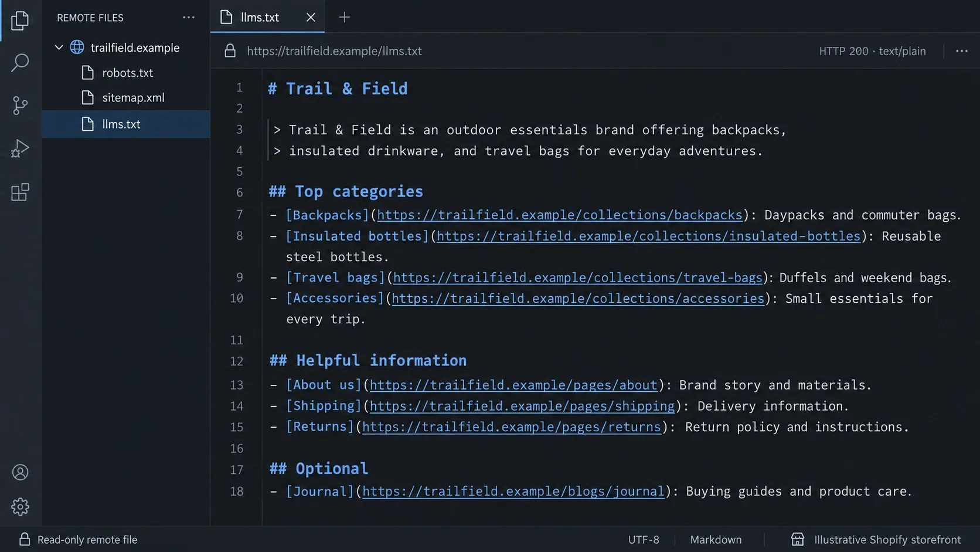This screenshot has height=552, width=980.
Task: Follow the collections/insulated-bottles link
Action: pos(649,236)
